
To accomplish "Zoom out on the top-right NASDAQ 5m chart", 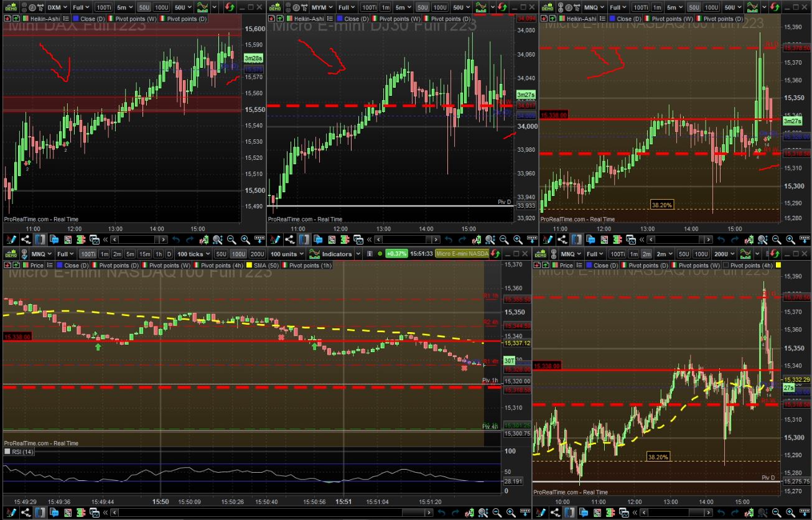I will click(x=776, y=239).
